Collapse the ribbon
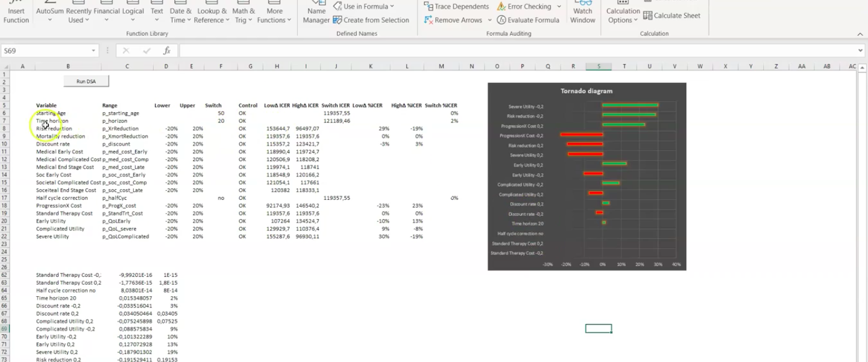868x362 pixels. pyautogui.click(x=860, y=33)
